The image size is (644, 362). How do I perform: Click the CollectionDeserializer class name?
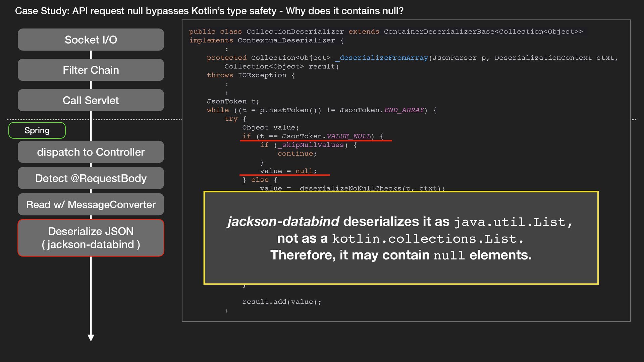point(295,32)
